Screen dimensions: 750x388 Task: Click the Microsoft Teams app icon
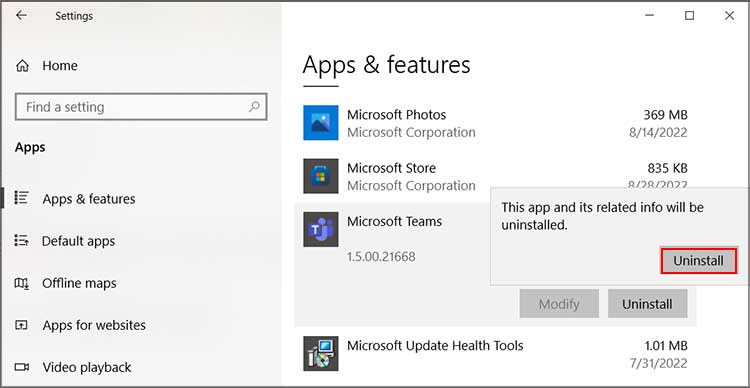click(320, 230)
